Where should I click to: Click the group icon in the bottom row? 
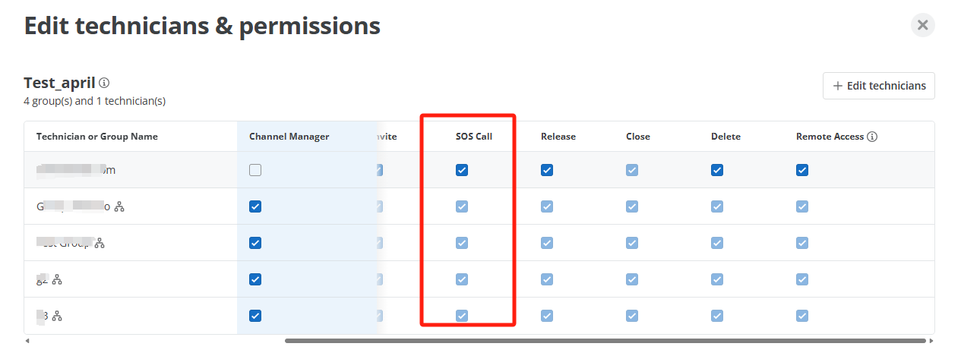click(x=57, y=316)
